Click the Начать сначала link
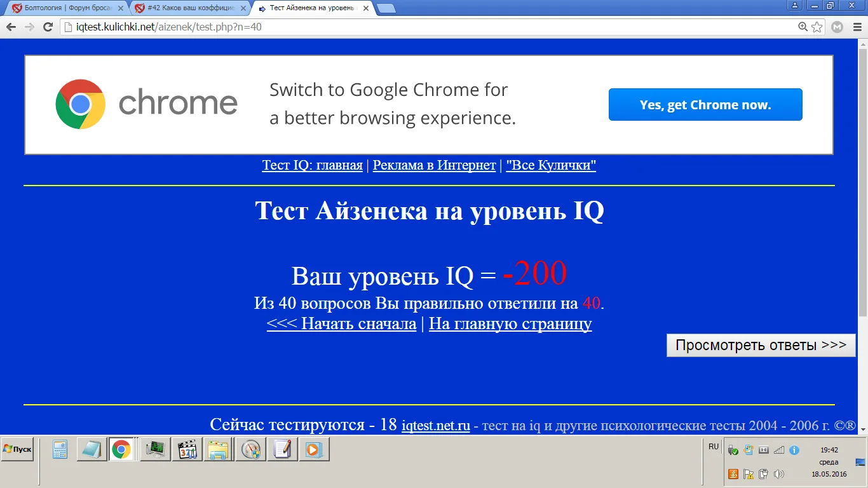This screenshot has height=488, width=868. (341, 323)
